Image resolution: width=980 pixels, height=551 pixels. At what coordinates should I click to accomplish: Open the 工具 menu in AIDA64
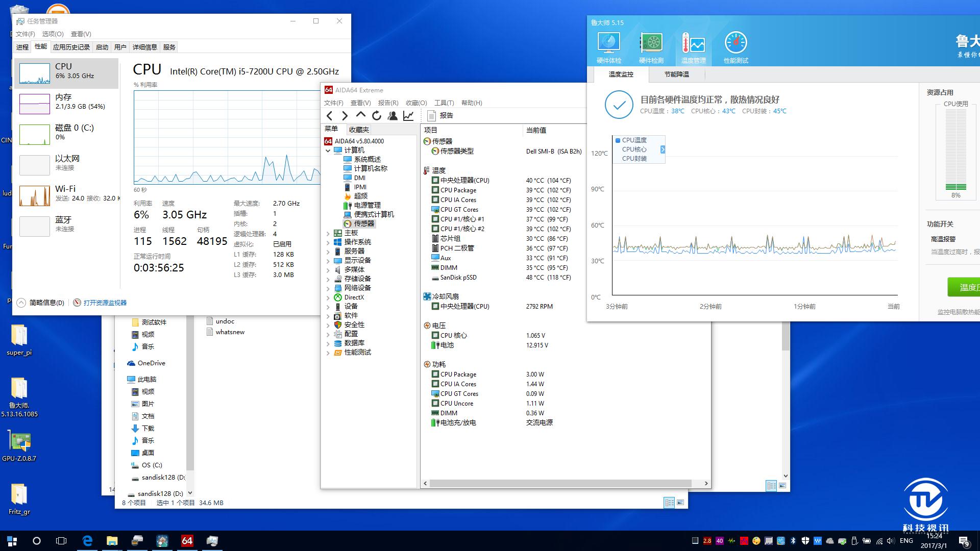[444, 103]
